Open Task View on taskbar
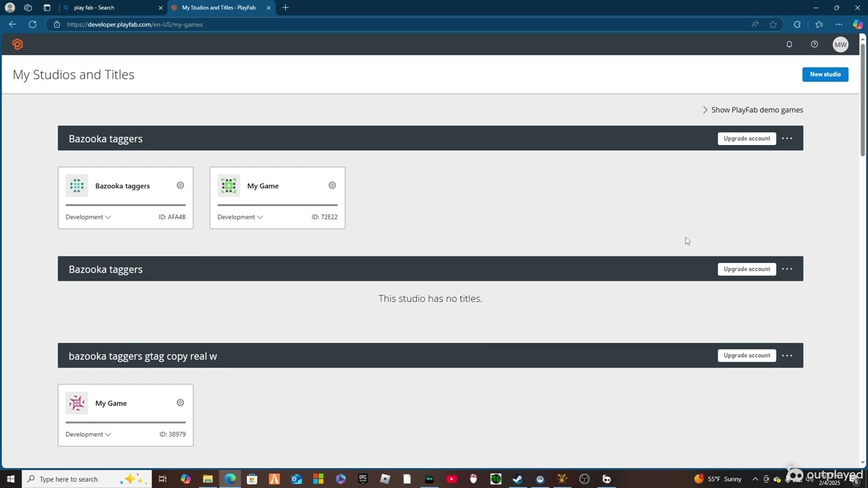Image resolution: width=868 pixels, height=488 pixels. click(x=163, y=479)
